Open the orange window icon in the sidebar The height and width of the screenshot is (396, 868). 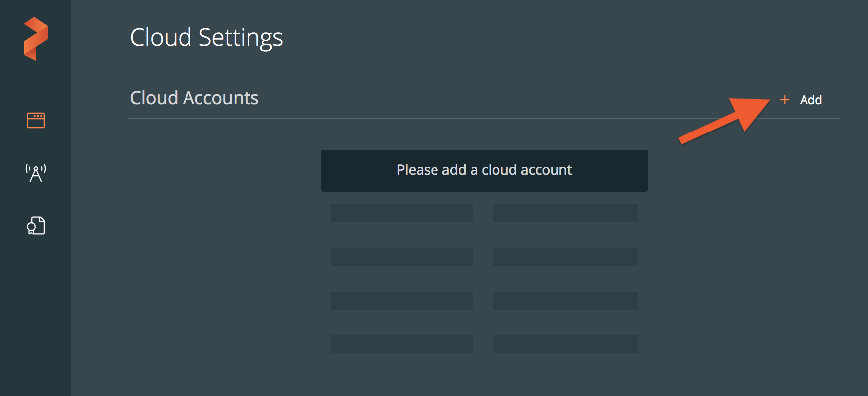pos(36,120)
